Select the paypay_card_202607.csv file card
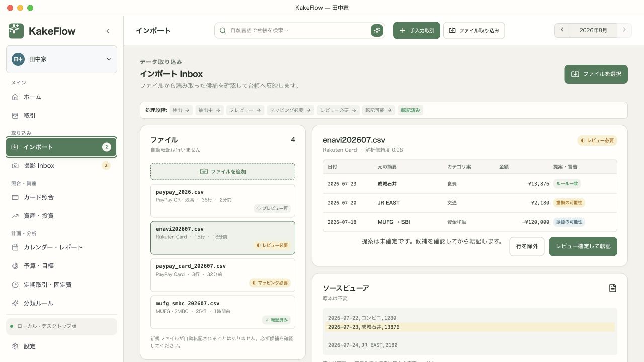 (x=223, y=275)
